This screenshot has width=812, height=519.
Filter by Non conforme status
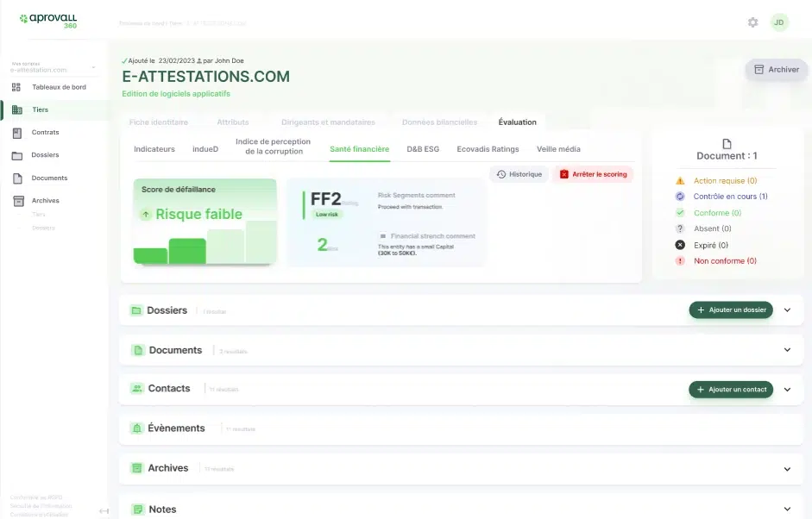(x=724, y=261)
